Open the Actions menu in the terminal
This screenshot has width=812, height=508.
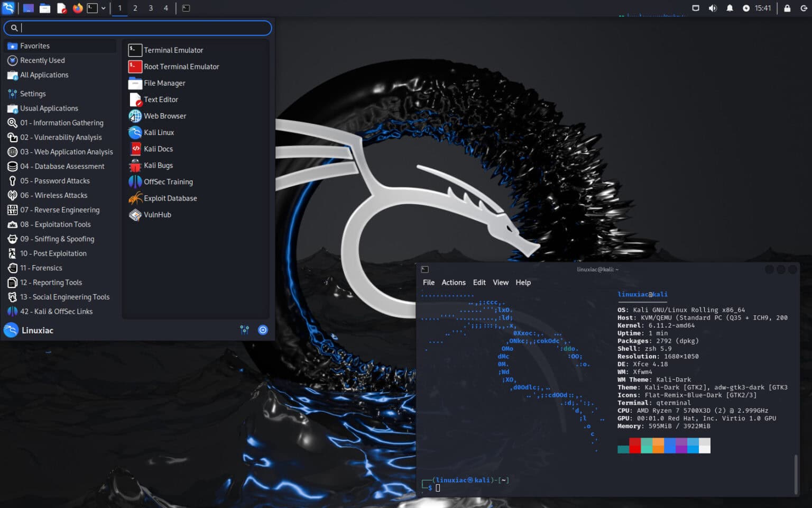(453, 282)
